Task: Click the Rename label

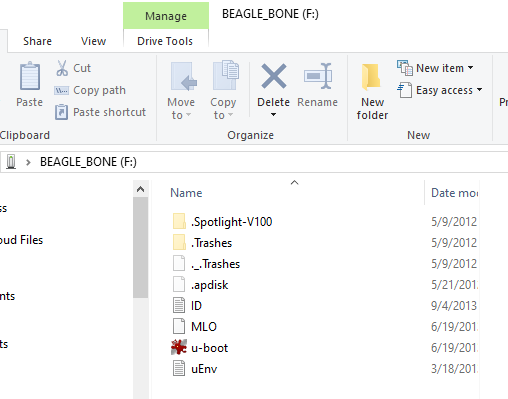Action: [318, 102]
